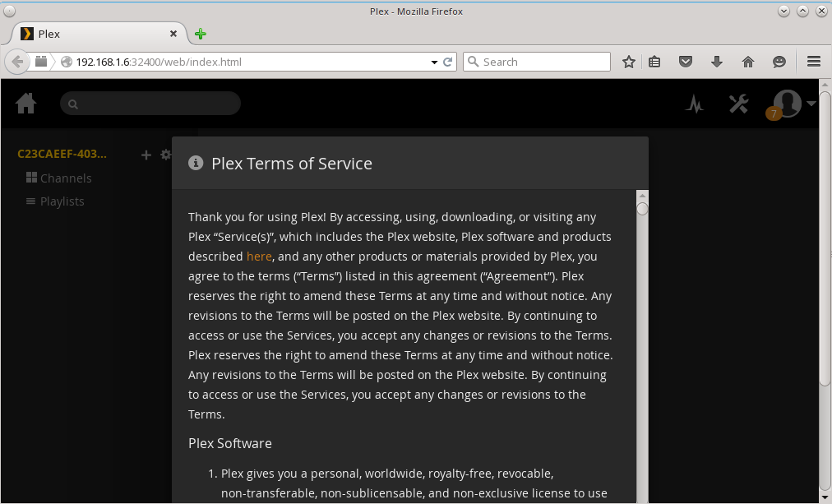Image resolution: width=832 pixels, height=504 pixels.
Task: Open the Firefox downloads arrow
Action: [717, 62]
